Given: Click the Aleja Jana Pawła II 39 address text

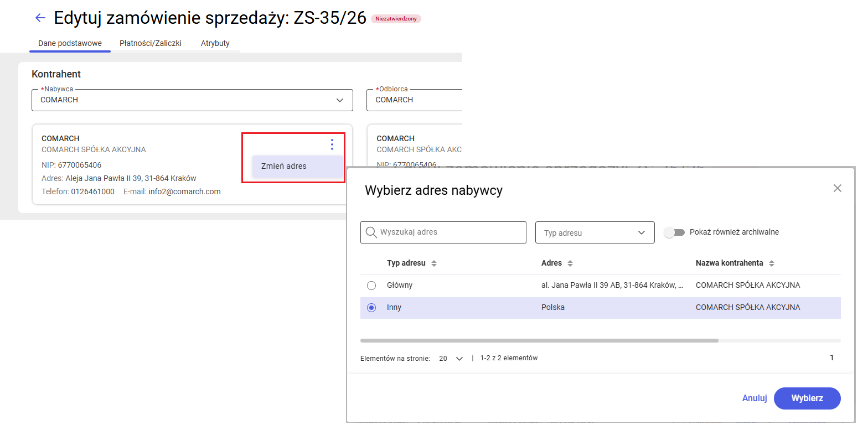Looking at the screenshot, I should pyautogui.click(x=131, y=178).
